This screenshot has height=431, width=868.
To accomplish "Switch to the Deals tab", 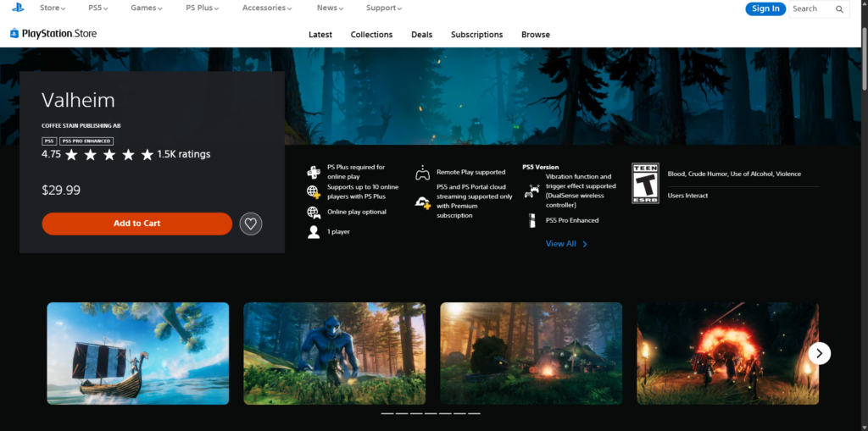I will click(422, 35).
